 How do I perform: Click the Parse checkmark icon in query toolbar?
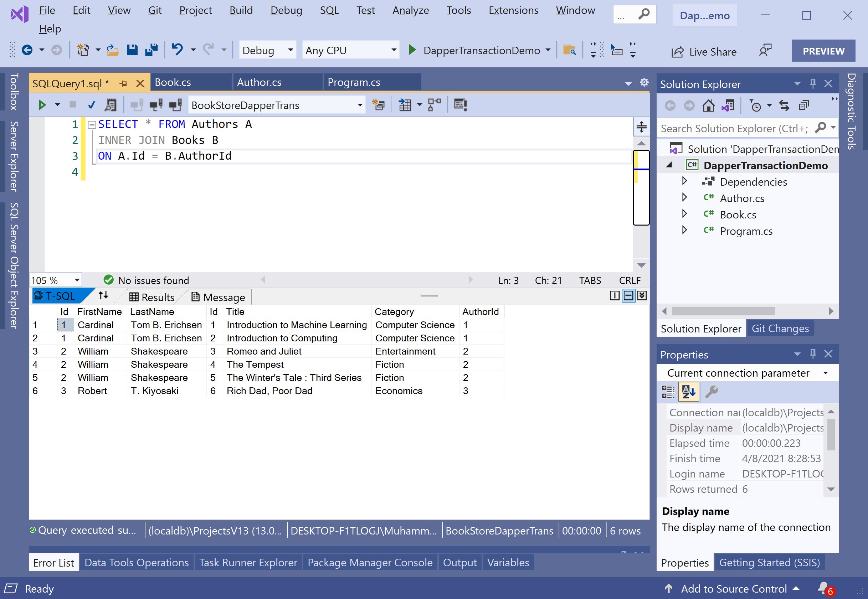[x=91, y=105]
